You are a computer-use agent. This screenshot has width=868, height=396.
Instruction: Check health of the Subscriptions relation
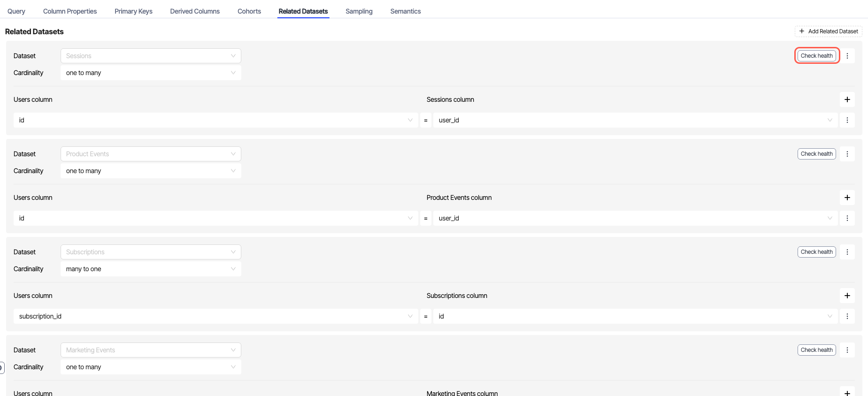(816, 252)
